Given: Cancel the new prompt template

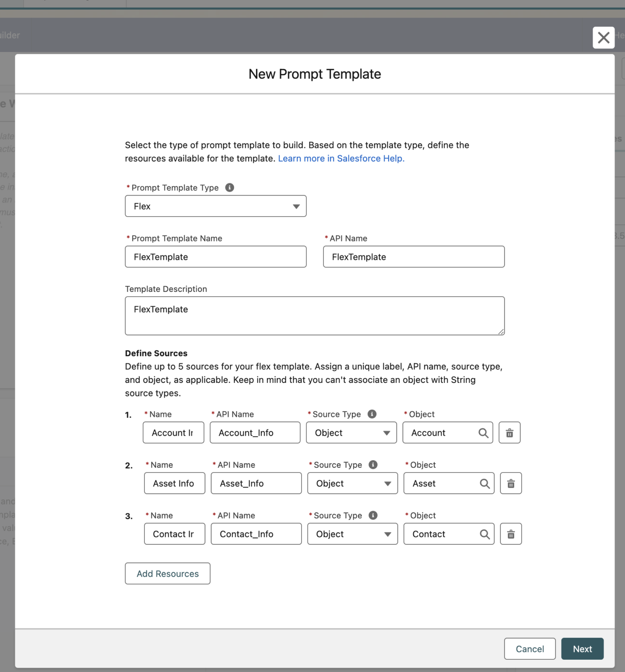Looking at the screenshot, I should coord(530,649).
